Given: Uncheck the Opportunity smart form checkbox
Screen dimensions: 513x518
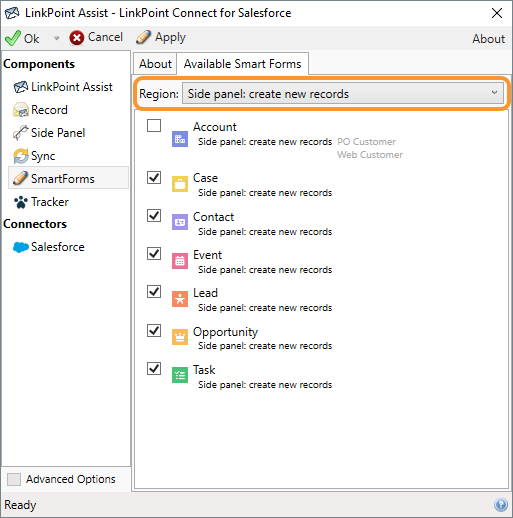Looking at the screenshot, I should point(154,331).
